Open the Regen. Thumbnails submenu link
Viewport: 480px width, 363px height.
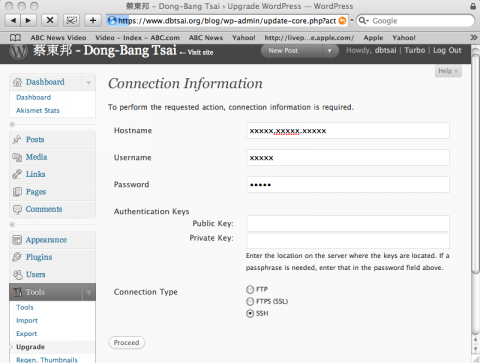[47, 360]
